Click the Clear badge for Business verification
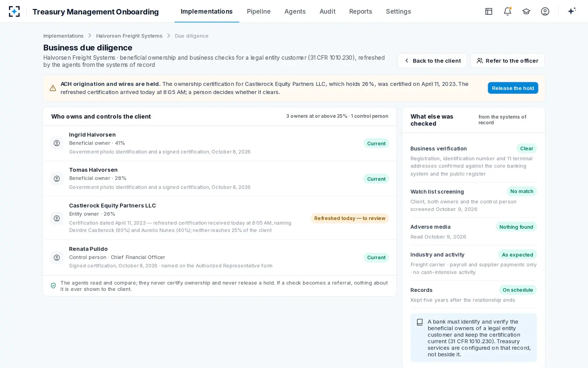This screenshot has width=588, height=368. pos(526,148)
